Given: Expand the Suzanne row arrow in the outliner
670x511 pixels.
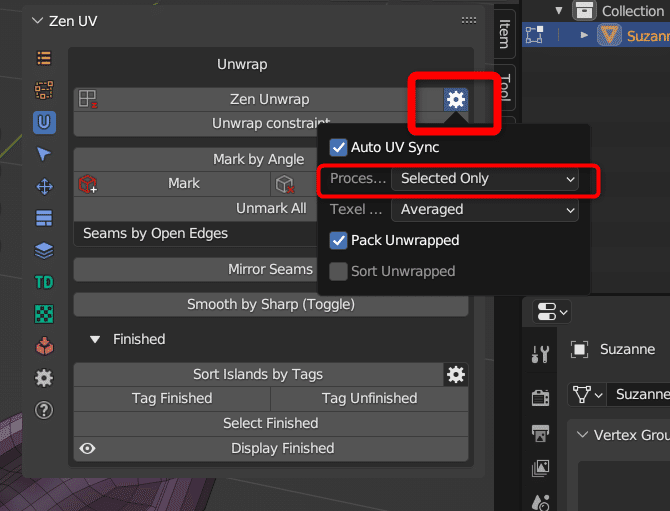Looking at the screenshot, I should [584, 35].
